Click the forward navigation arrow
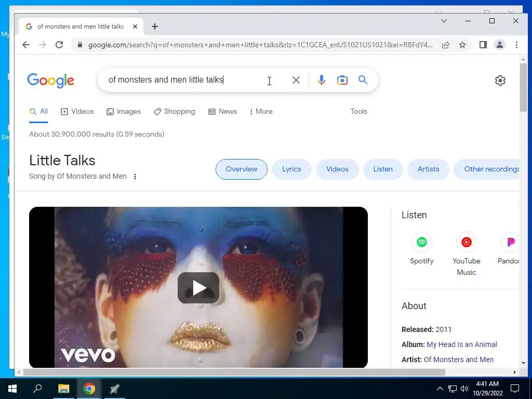The image size is (532, 399). [x=43, y=45]
